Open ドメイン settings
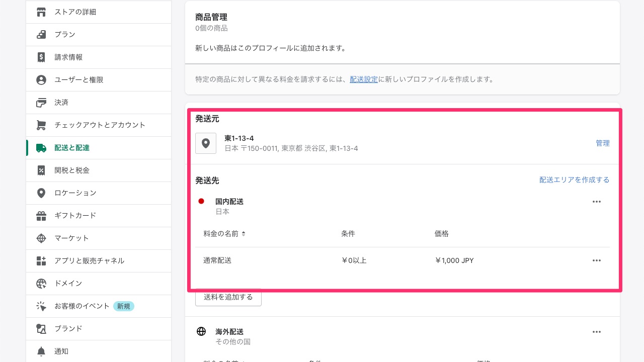This screenshot has width=644, height=362. tap(99, 284)
